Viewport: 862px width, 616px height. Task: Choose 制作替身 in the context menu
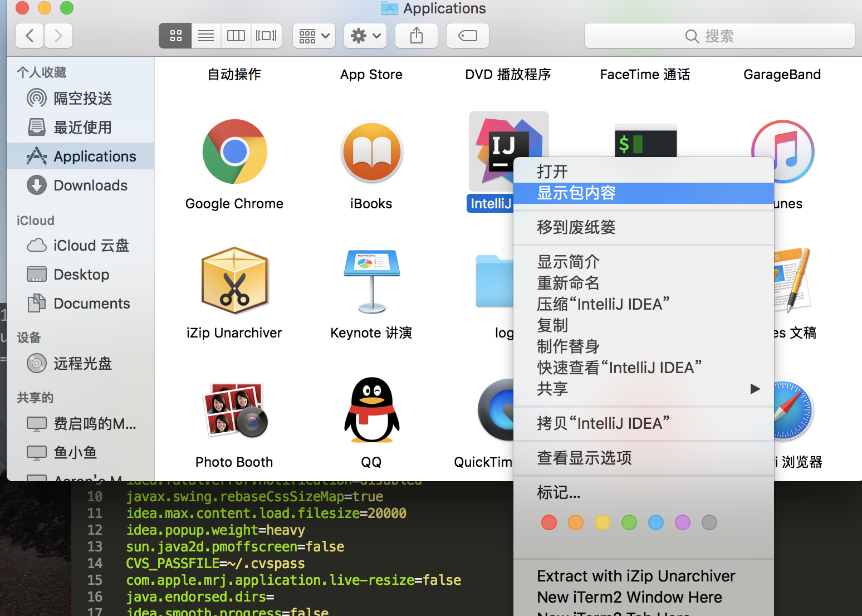point(644,346)
